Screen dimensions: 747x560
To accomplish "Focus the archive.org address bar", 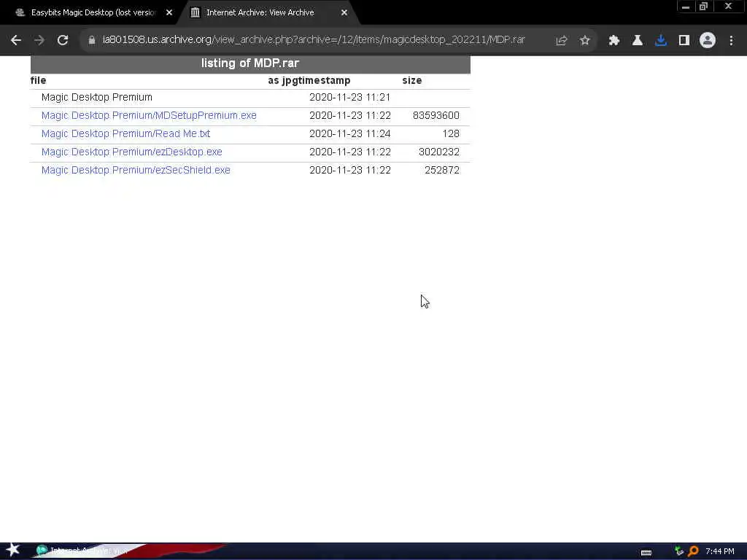I will point(314,40).
